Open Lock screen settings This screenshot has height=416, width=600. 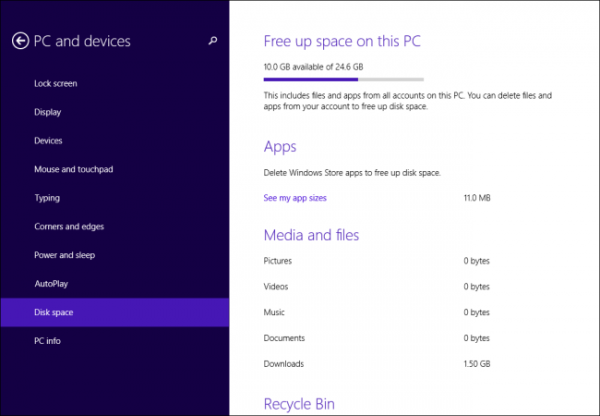point(56,84)
